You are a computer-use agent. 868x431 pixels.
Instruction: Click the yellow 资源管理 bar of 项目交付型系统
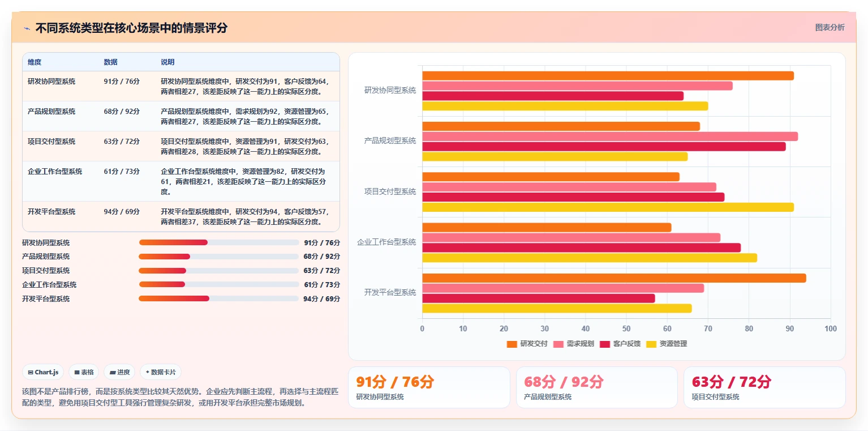[608, 207]
